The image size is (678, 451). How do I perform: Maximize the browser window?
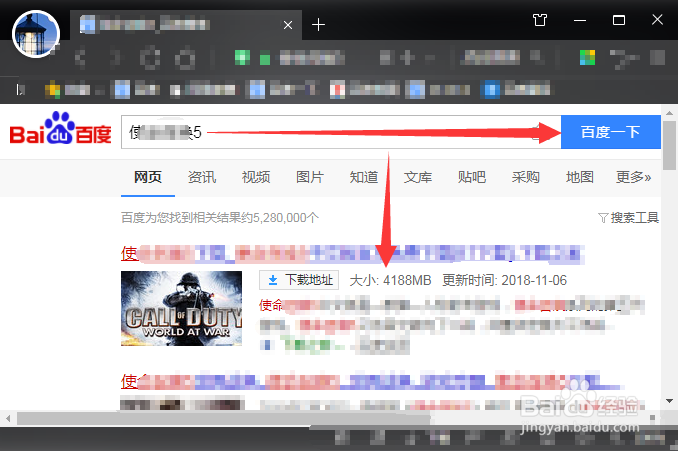pos(619,20)
